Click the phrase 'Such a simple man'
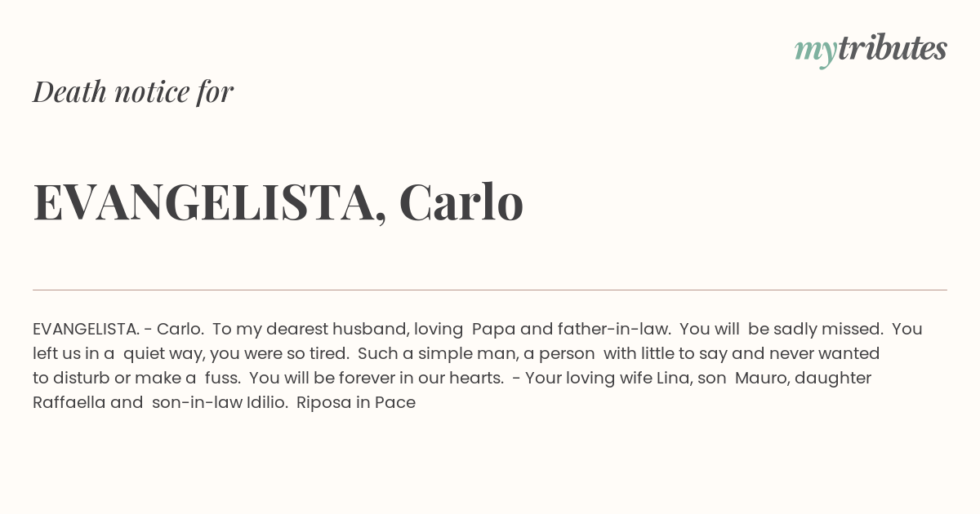 tap(423, 353)
